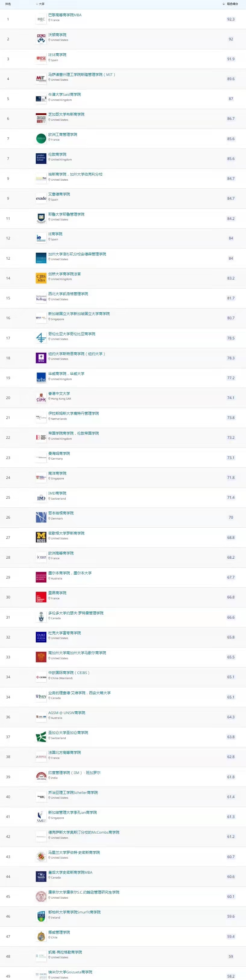Screen dimensions: 246x980
Task: Click the Chicago Booth logo
Action: coord(41,119)
